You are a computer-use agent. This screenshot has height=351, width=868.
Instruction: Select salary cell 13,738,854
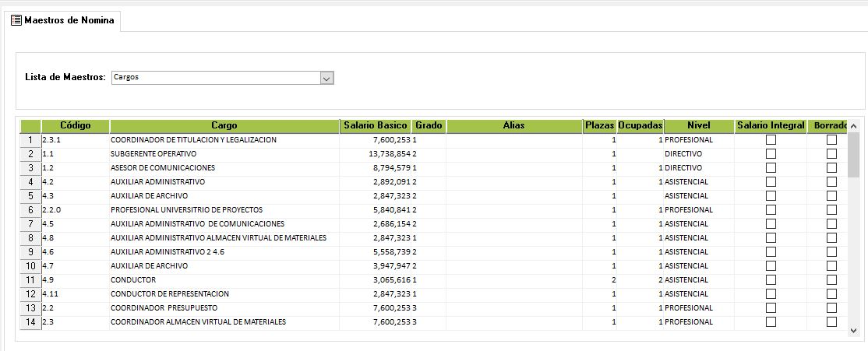[x=375, y=154]
